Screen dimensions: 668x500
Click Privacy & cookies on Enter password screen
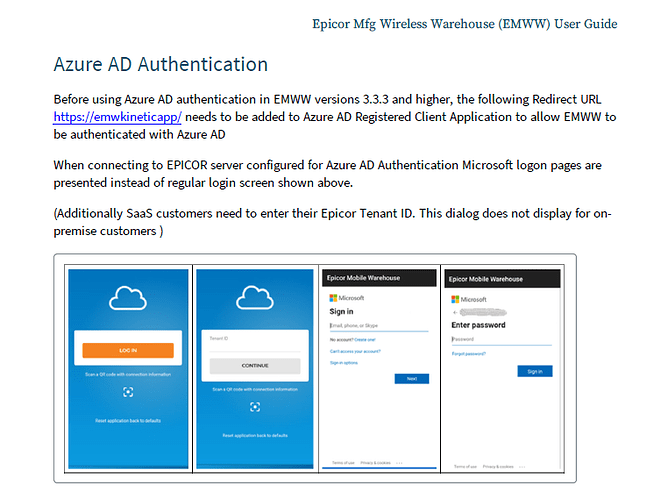pos(498,467)
